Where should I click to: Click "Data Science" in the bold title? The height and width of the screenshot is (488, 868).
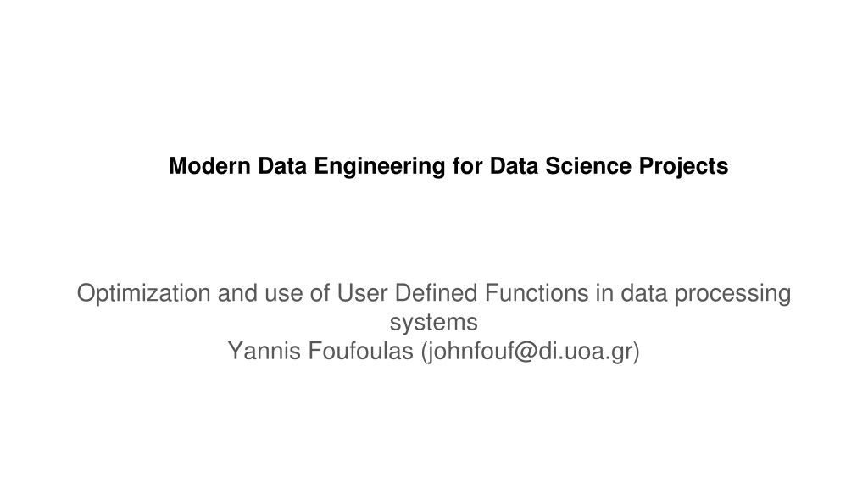click(x=560, y=166)
